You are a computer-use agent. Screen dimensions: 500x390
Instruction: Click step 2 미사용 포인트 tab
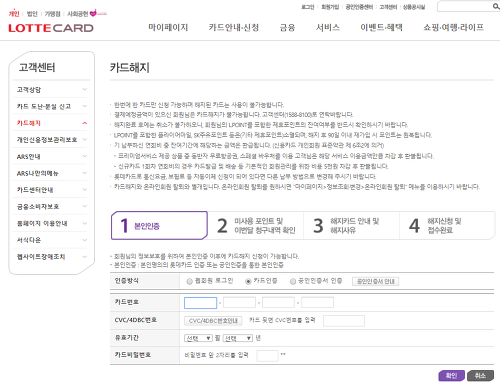[256, 225]
